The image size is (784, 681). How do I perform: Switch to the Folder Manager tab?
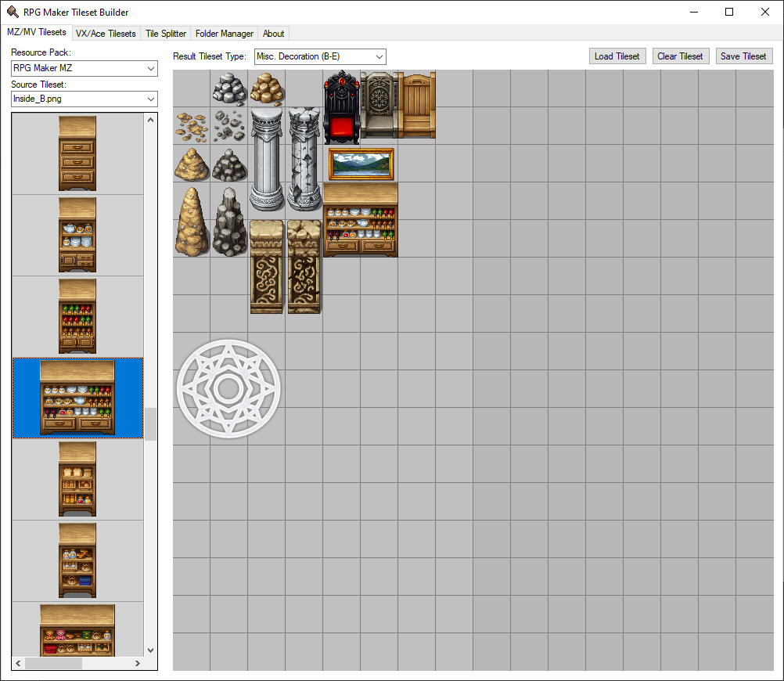click(x=225, y=34)
